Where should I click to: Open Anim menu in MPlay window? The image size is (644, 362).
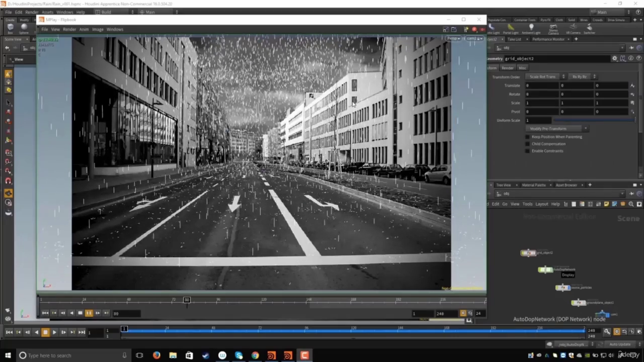(84, 29)
